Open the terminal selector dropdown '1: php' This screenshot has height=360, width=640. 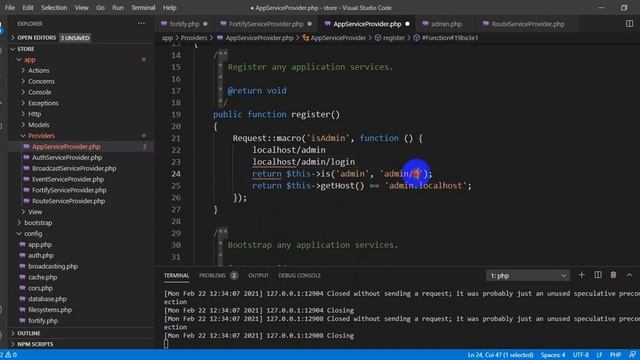point(528,276)
